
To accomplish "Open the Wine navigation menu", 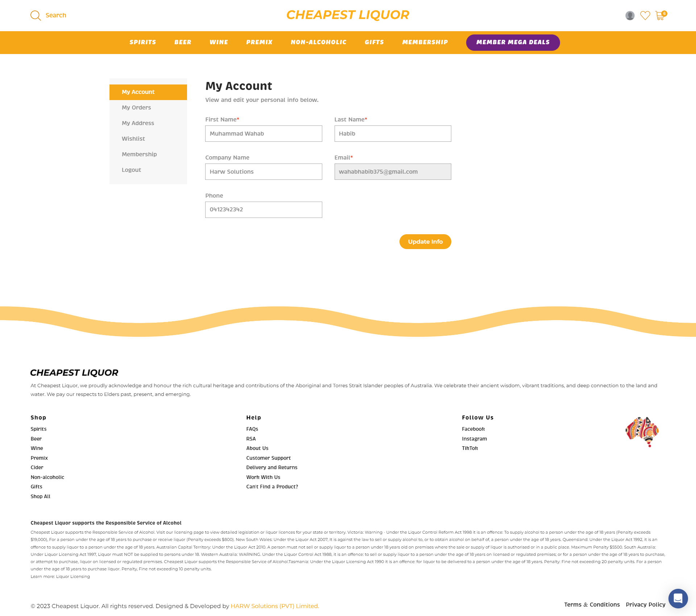I will 219,42.
